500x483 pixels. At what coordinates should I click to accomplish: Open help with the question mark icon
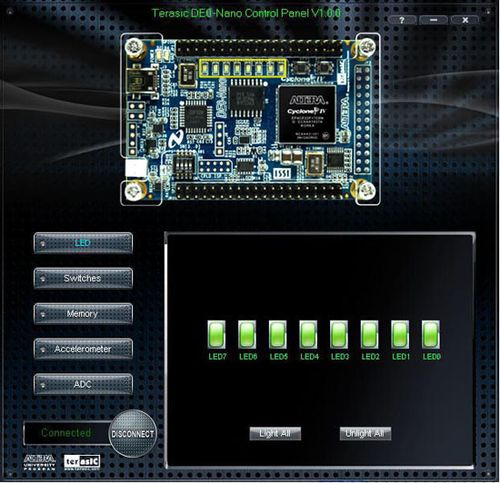coord(402,20)
